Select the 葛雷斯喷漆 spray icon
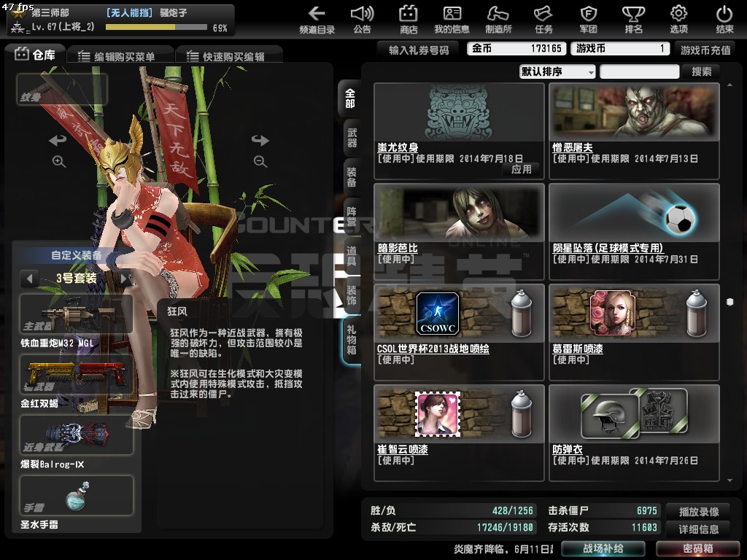The height and width of the screenshot is (560, 747). pos(612,314)
